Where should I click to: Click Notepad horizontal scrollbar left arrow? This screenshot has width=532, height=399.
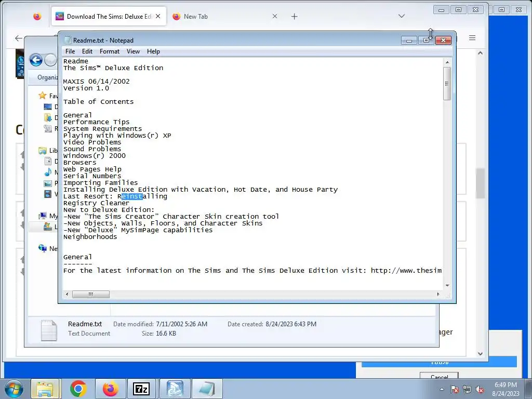(67, 294)
